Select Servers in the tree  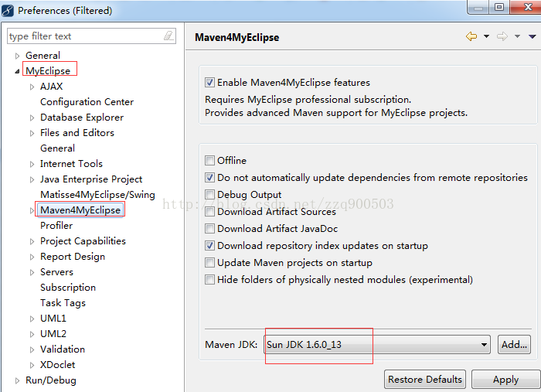56,272
